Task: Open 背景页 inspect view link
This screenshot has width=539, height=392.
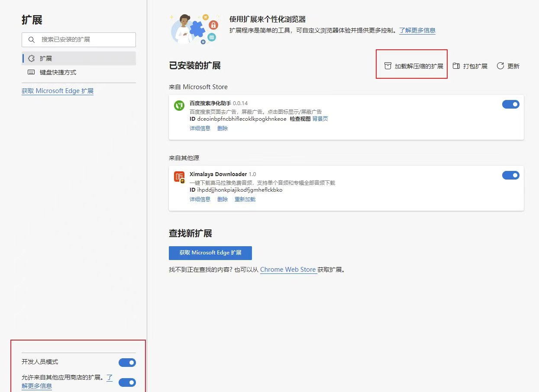Action: coord(320,119)
